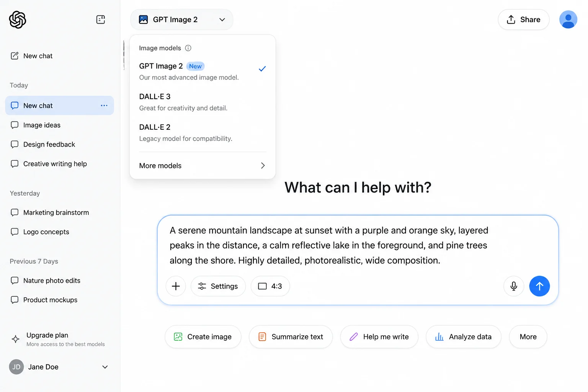Click the OpenAI logo icon
The image size is (588, 392).
18,20
